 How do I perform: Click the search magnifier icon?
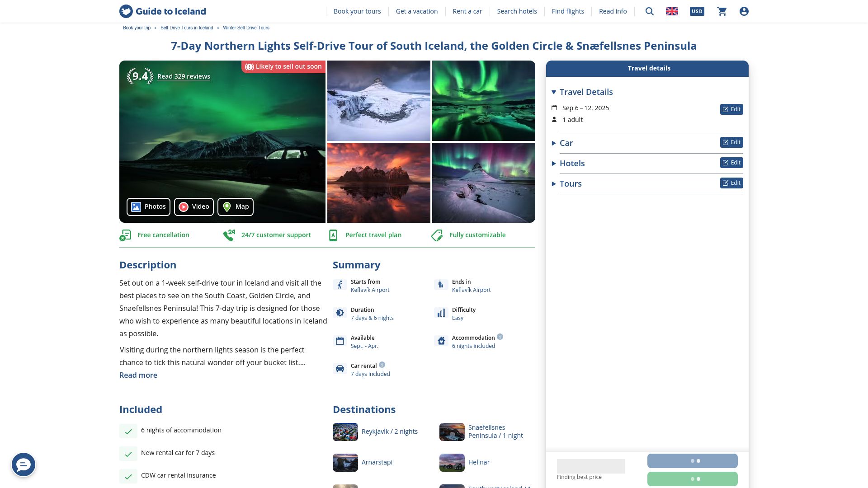coord(650,11)
